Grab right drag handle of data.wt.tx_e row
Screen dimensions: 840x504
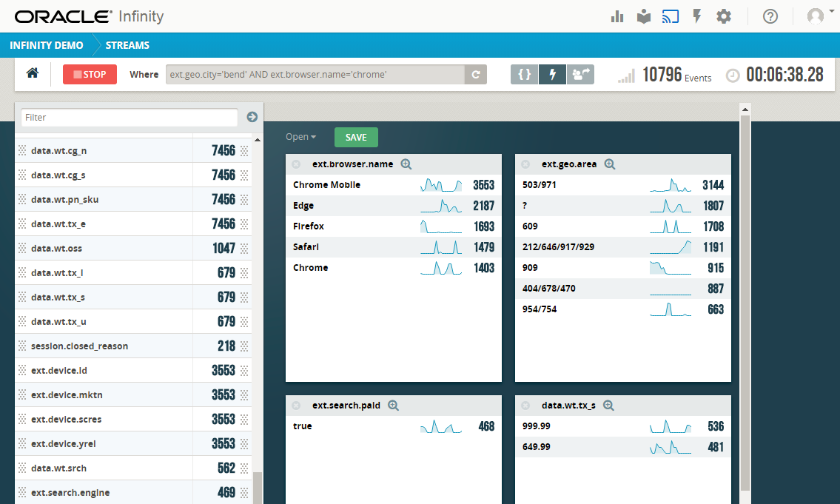click(x=244, y=224)
